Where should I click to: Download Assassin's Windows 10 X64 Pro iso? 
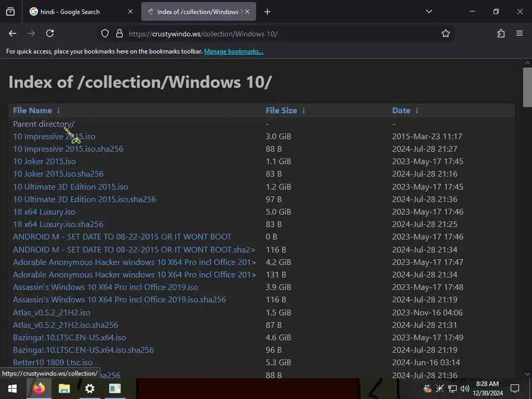click(105, 287)
